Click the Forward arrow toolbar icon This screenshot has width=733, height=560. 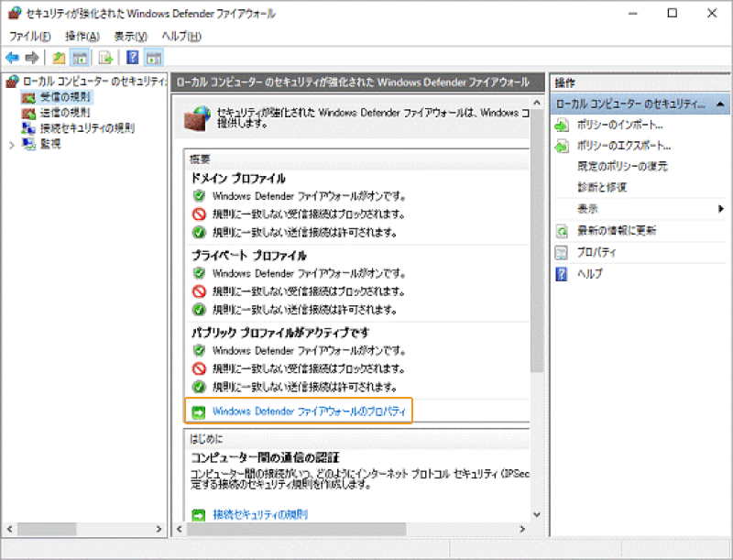click(x=32, y=58)
